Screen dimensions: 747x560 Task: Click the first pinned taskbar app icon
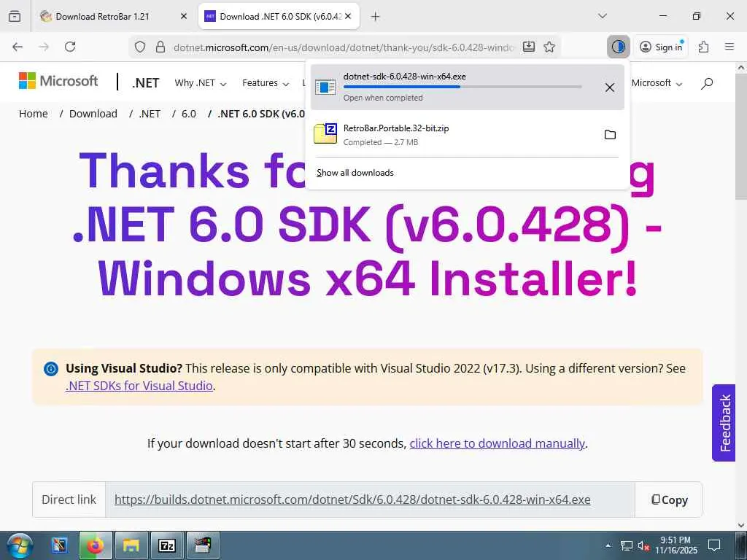coord(60,545)
